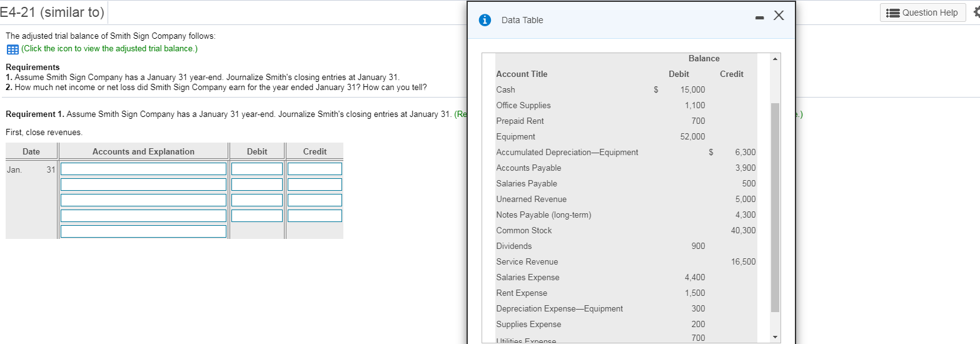The image size is (980, 344).
Task: Click the 15,000 Cash debit value
Action: coord(693,89)
